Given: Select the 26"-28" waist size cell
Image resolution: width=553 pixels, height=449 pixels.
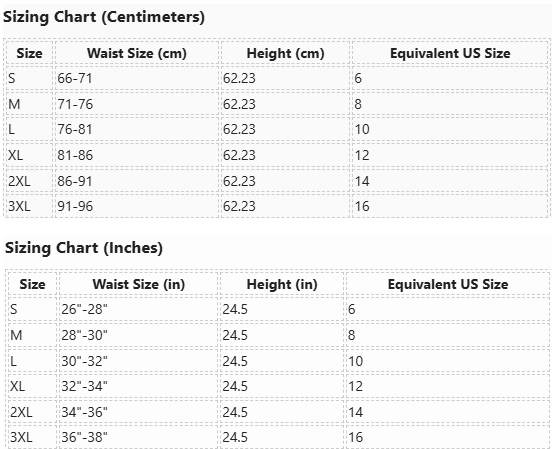Looking at the screenshot, I should click(x=139, y=309).
